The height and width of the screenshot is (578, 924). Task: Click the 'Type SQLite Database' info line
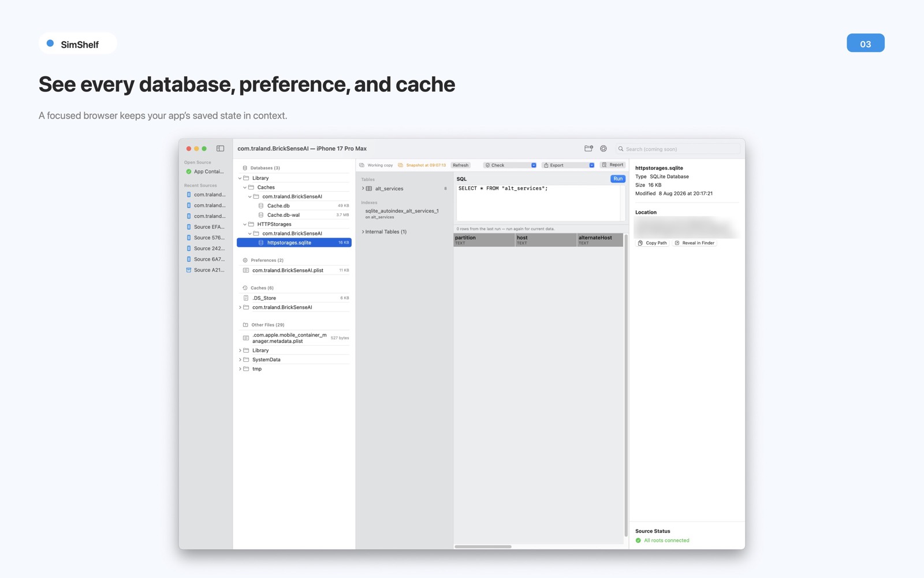[x=662, y=177]
